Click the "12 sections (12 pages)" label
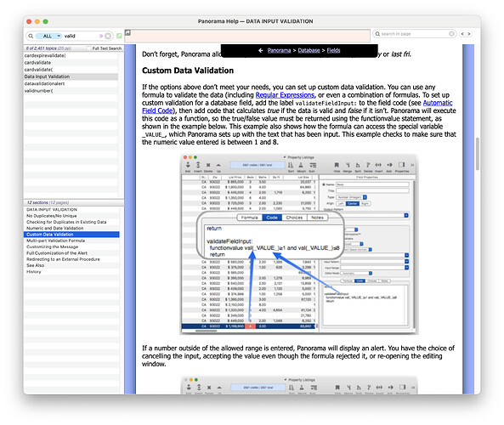This screenshot has height=425, width=504. point(48,203)
